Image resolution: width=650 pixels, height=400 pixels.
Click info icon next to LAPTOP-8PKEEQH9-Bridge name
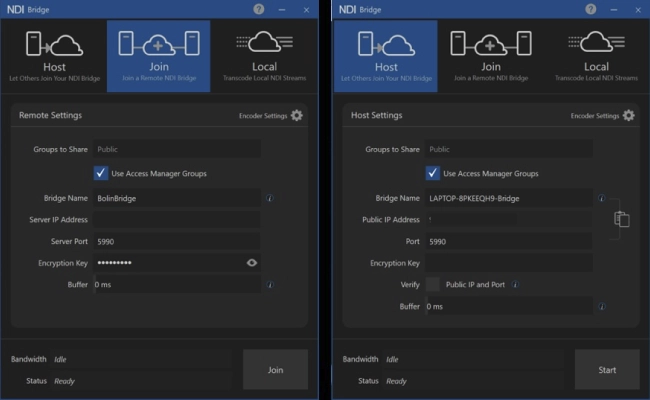[601, 198]
